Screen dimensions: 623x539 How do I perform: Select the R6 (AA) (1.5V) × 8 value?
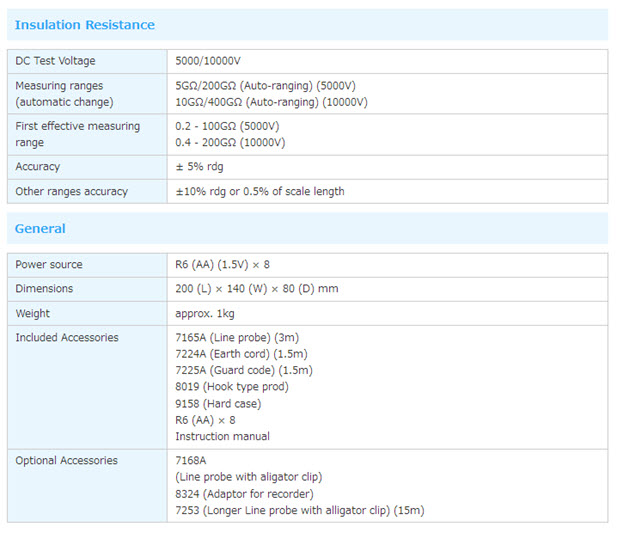222,265
